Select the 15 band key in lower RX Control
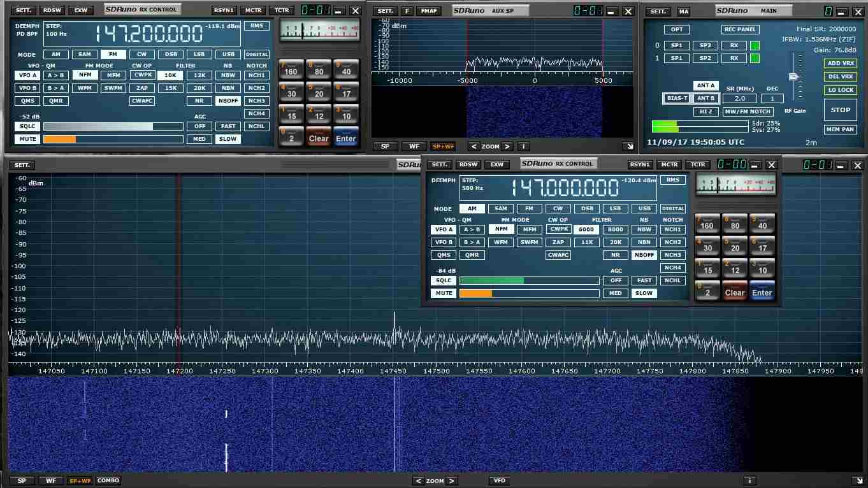This screenshot has width=868, height=488. click(707, 268)
